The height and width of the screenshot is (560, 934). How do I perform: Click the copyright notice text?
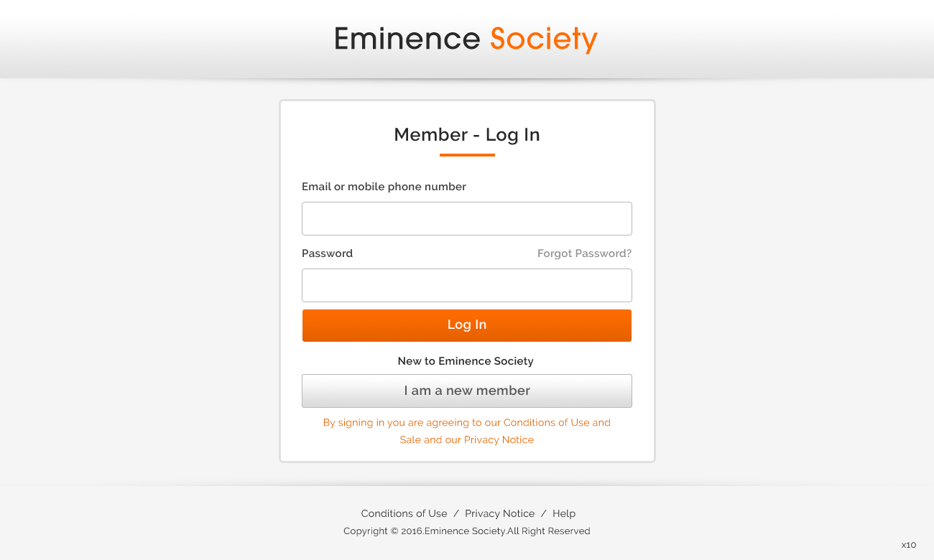coord(467,531)
